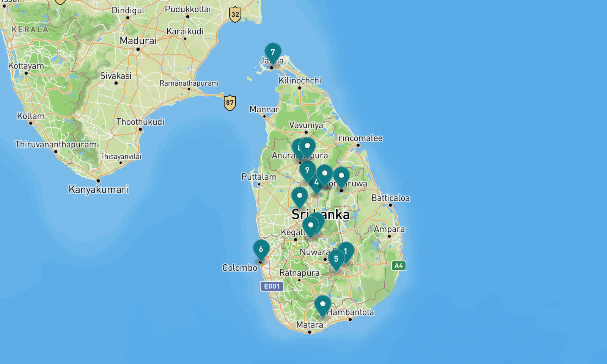
Task: Click the Matara town label
Action: click(x=310, y=325)
